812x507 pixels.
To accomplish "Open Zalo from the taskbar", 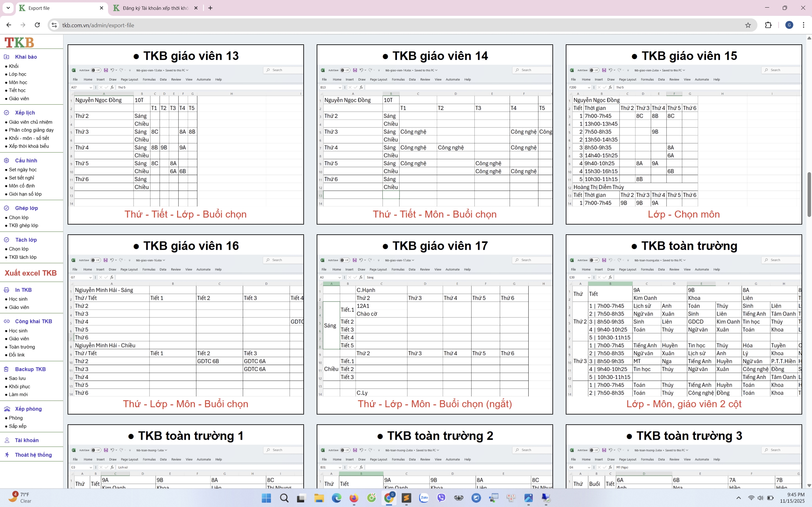I will pyautogui.click(x=424, y=498).
